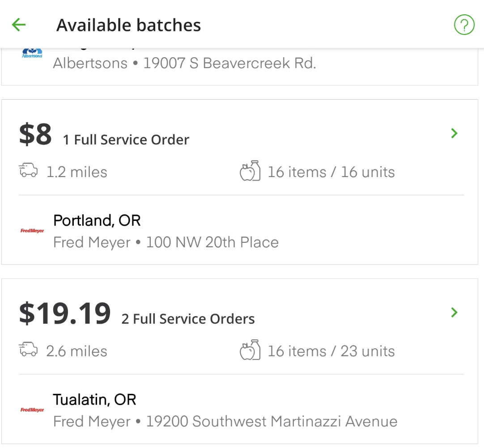484x448 pixels.
Task: Tap the Tualatin, OR store location
Action: (x=95, y=400)
